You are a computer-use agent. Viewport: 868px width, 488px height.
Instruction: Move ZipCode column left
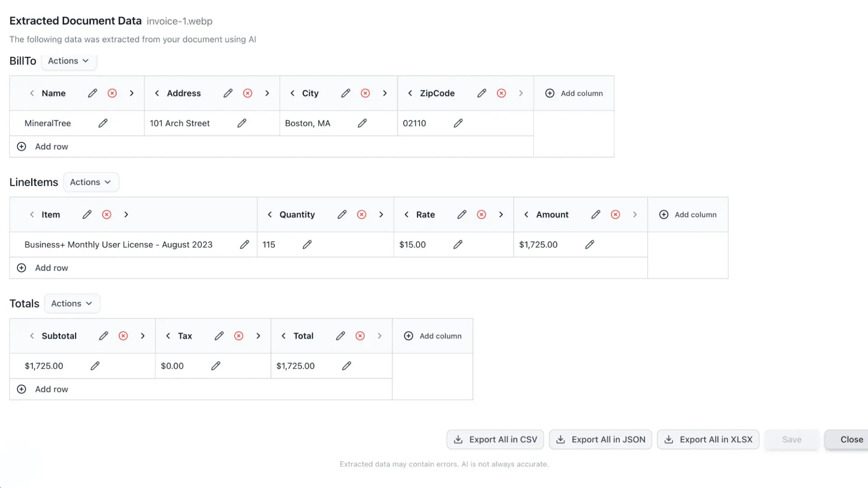[x=410, y=93]
